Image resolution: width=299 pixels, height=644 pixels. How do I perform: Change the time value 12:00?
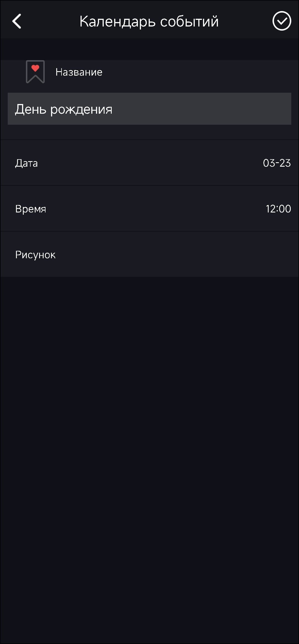click(278, 209)
